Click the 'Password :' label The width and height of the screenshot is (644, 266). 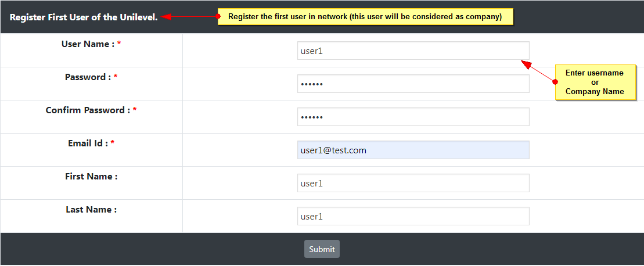pyautogui.click(x=88, y=77)
